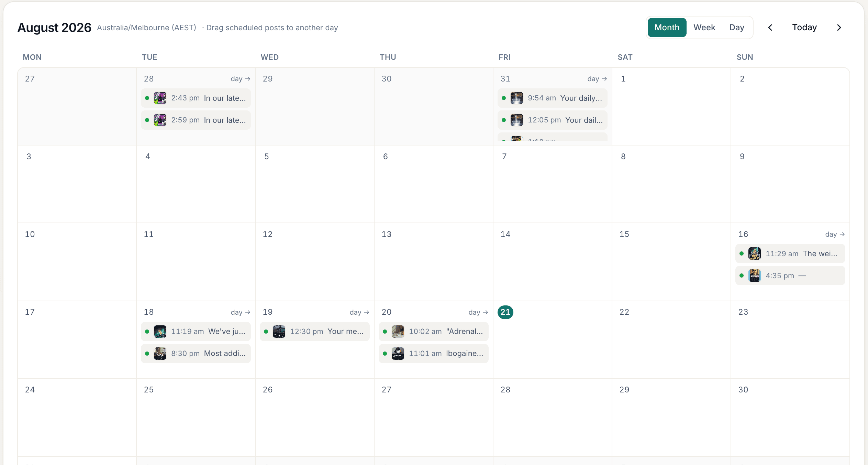Select the '"Adrenal...' post text
The image size is (868, 465).
(465, 332)
